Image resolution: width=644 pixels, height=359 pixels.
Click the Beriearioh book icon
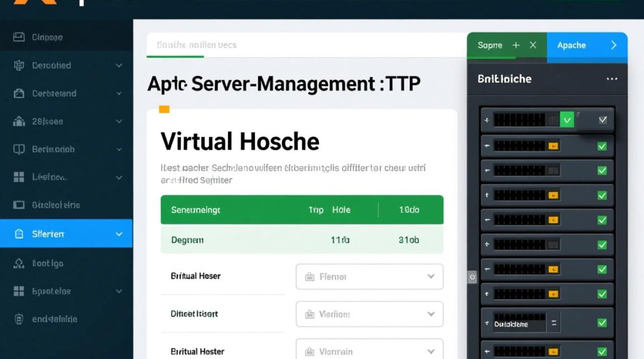click(x=19, y=149)
